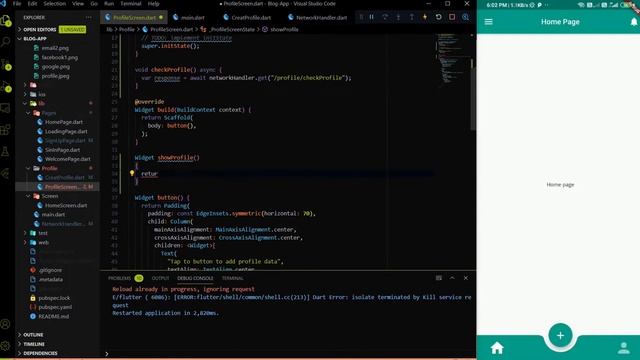Tap the profile person icon in bottom bar

(x=624, y=348)
